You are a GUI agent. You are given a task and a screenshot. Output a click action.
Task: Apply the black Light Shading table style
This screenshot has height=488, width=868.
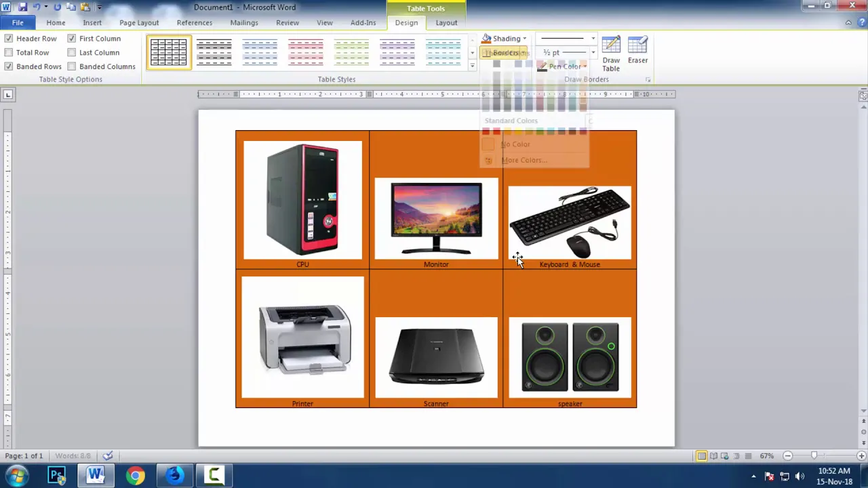[x=214, y=52]
